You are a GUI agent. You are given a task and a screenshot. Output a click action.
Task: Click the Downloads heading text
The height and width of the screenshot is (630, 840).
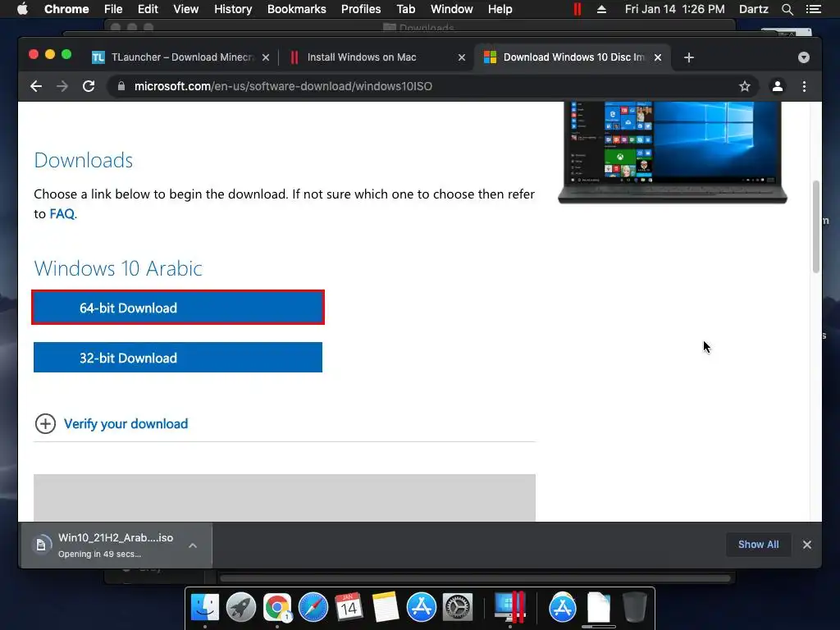pyautogui.click(x=84, y=160)
